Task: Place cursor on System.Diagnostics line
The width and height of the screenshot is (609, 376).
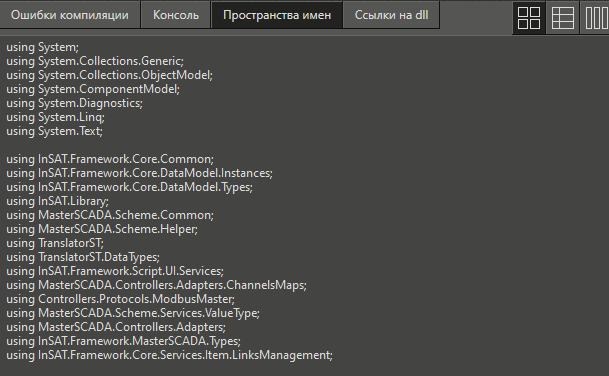Action: (x=75, y=103)
